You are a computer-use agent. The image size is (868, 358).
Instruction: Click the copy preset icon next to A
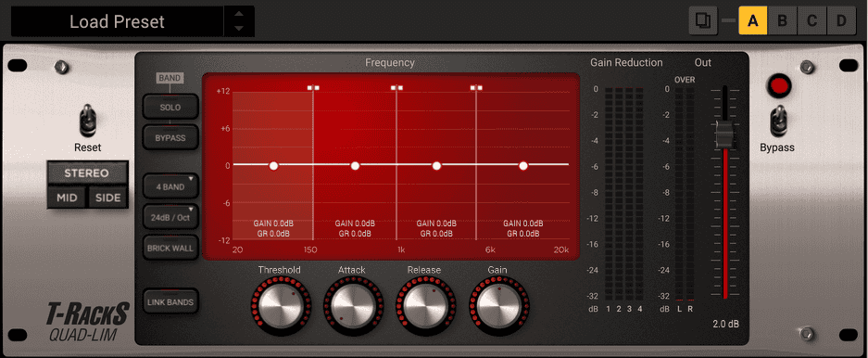click(703, 21)
